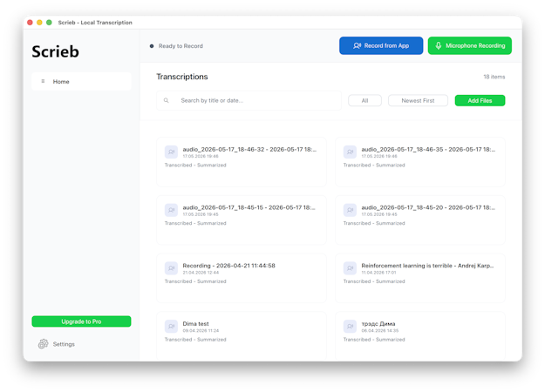Click the Settings gear icon
The image size is (545, 392).
pos(43,344)
